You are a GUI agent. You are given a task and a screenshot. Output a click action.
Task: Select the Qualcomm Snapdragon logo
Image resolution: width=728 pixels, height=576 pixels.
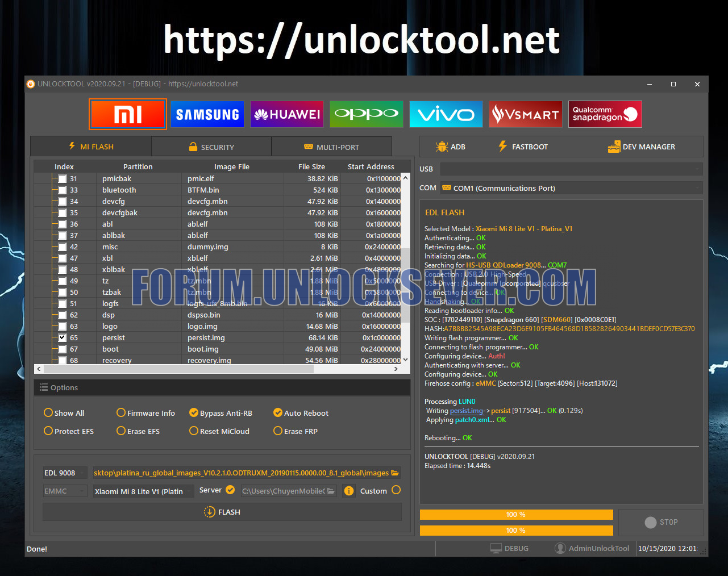click(x=605, y=114)
